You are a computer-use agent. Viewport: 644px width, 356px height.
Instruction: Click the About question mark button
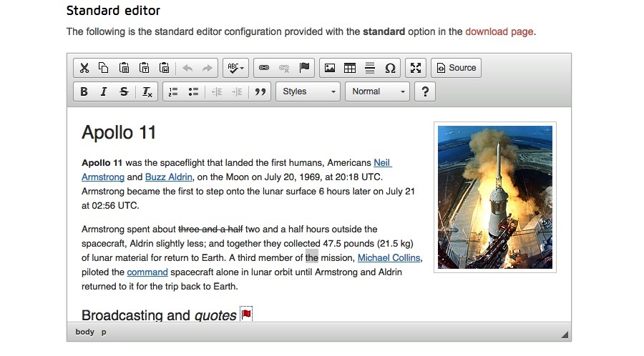pyautogui.click(x=425, y=92)
